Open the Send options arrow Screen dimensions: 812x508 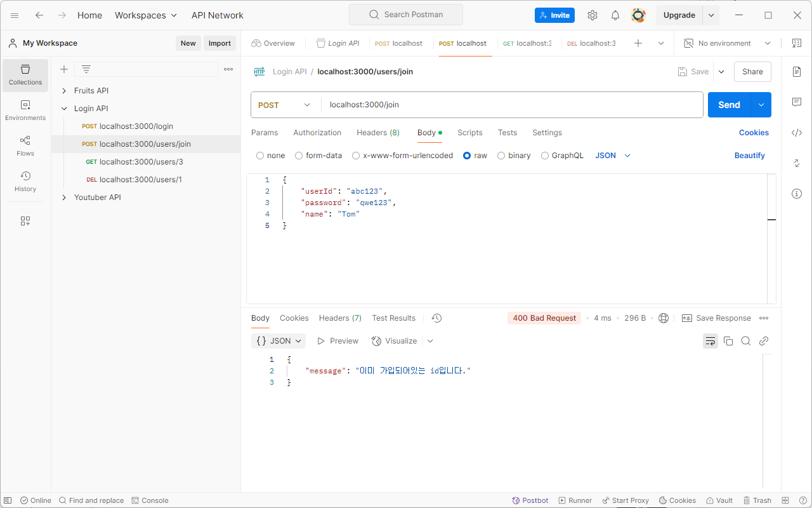761,105
